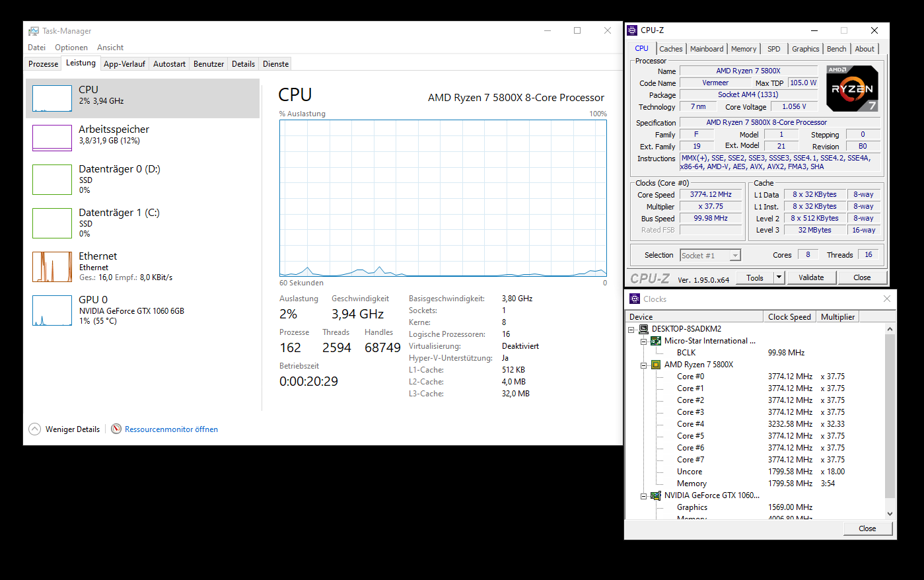The height and width of the screenshot is (580, 924).
Task: Click scrollbar down arrow in Clocks window
Action: click(890, 513)
